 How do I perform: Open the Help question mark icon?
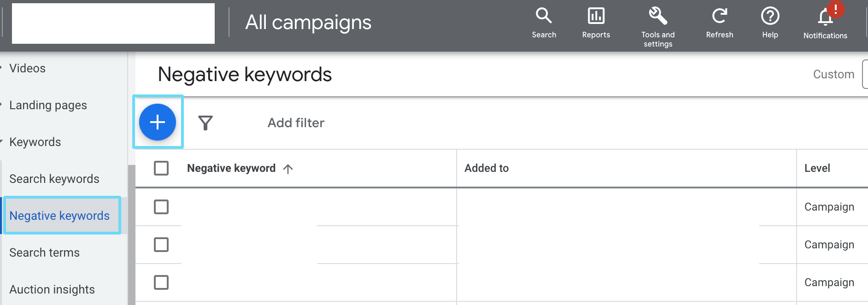coord(770,16)
